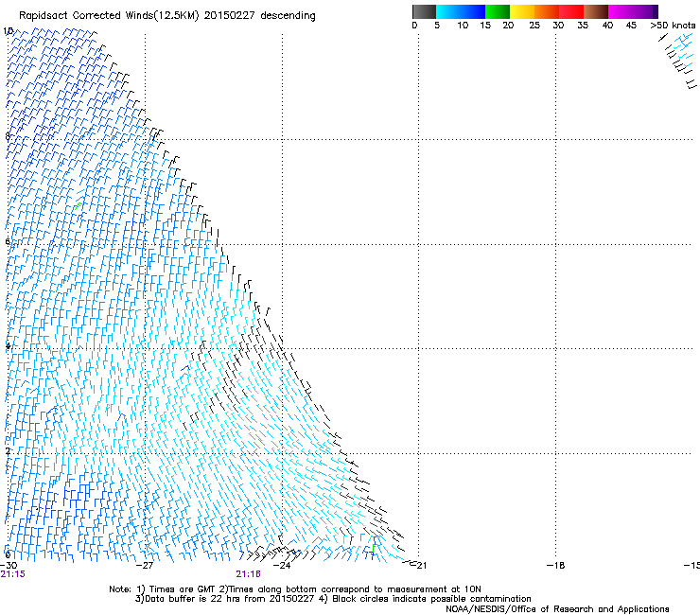Click the "20150227" date in the title
The width and height of the screenshot is (700, 615).
click(x=230, y=16)
